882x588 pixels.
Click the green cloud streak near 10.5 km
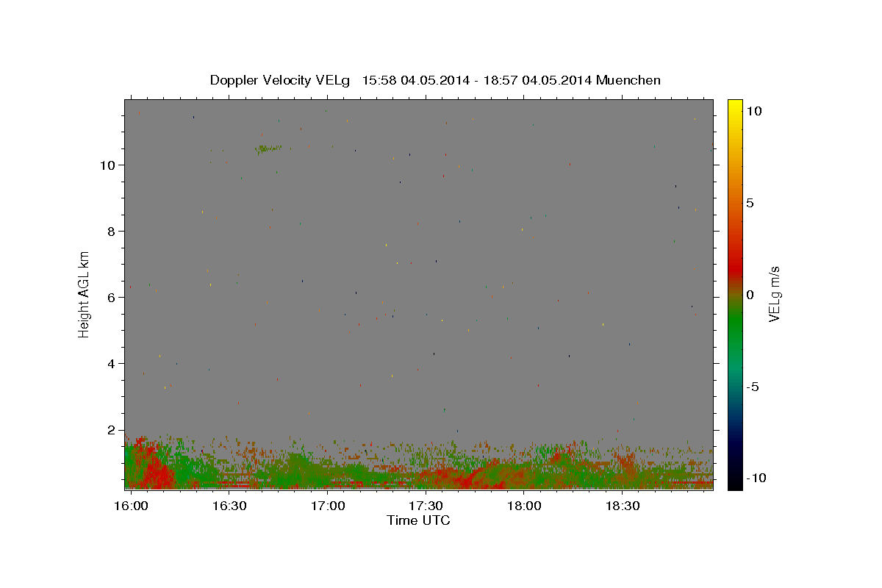268,149
